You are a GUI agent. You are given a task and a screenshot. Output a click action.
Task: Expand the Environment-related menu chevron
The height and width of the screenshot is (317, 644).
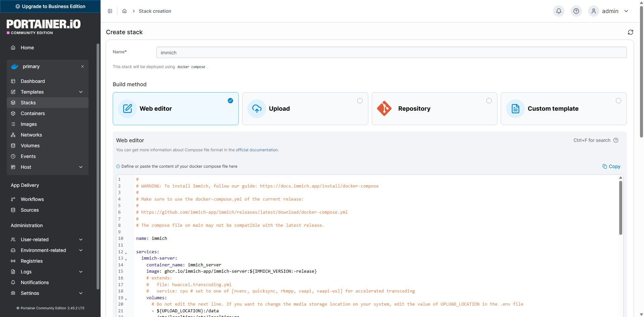pyautogui.click(x=81, y=250)
